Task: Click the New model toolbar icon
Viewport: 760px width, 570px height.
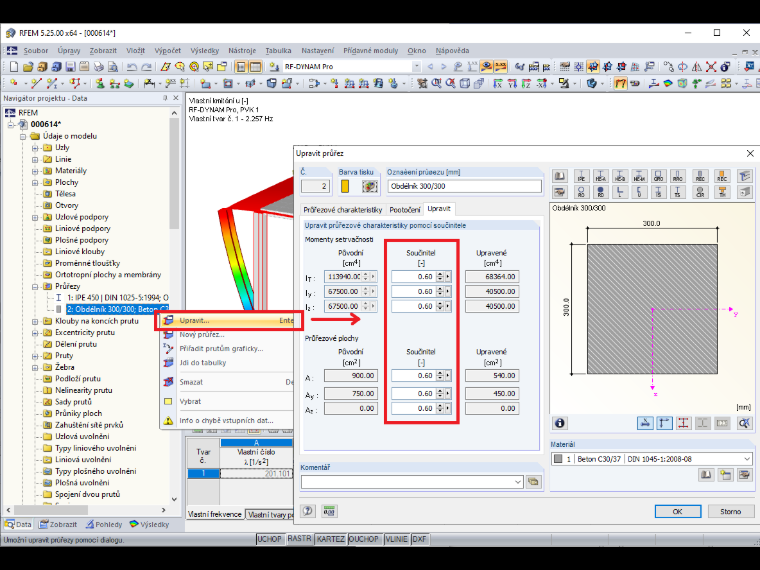Action: (14, 67)
